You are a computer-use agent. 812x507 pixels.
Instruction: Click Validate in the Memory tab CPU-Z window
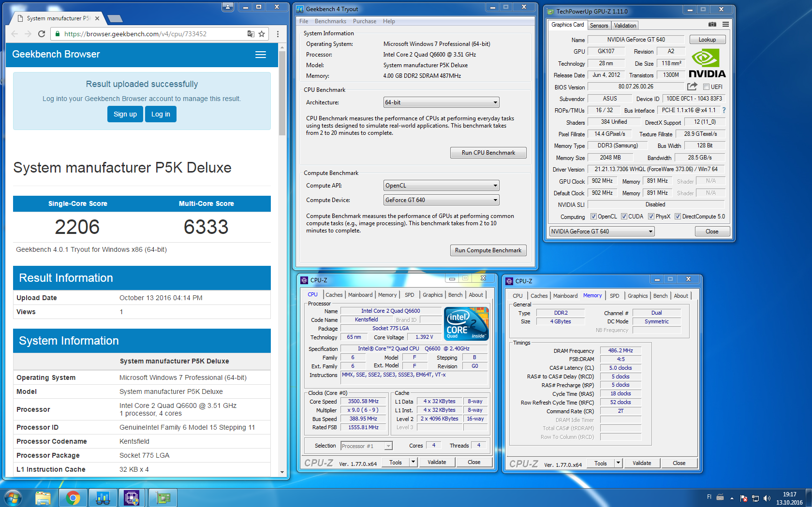pyautogui.click(x=642, y=463)
